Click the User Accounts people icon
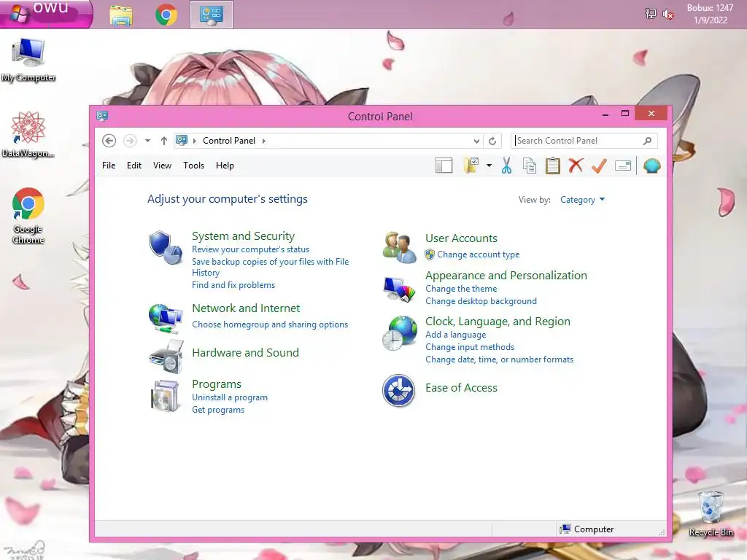 click(399, 247)
